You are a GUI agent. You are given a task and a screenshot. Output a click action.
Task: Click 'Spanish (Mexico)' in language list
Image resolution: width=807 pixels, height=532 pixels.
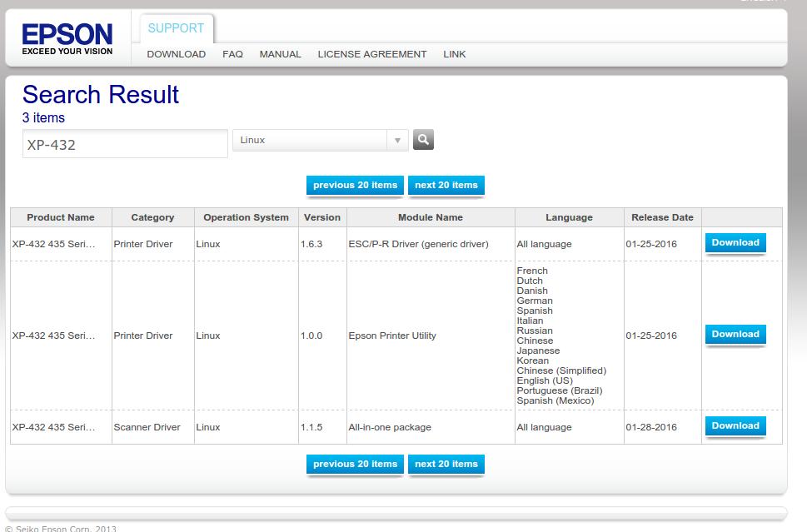[x=555, y=400]
